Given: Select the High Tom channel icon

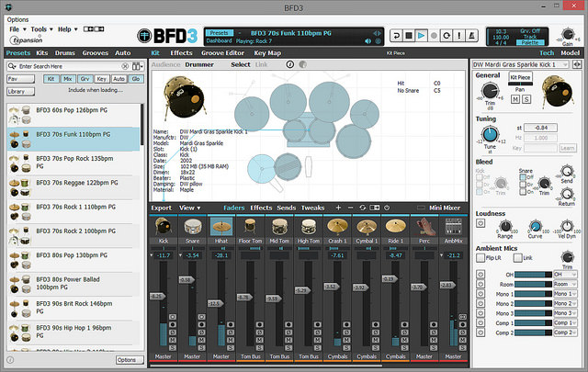Looking at the screenshot, I should click(309, 227).
